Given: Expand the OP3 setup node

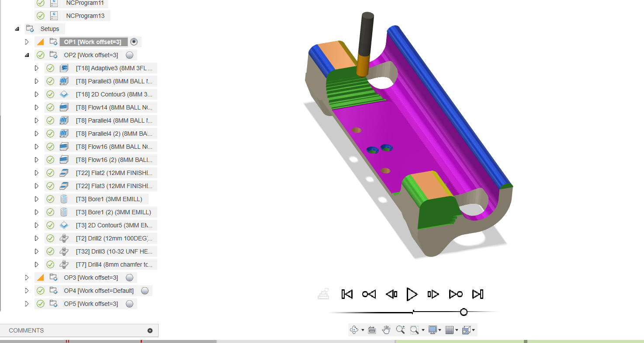Looking at the screenshot, I should click(27, 278).
